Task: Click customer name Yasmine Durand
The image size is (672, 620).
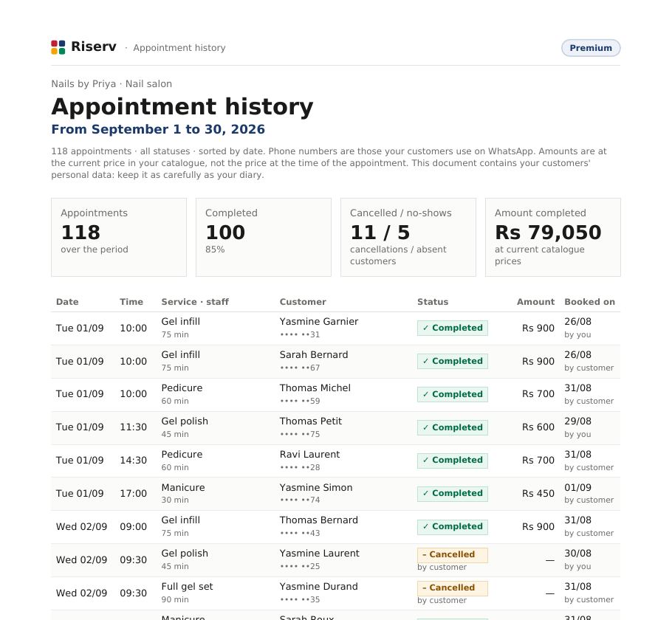Action: point(318,587)
